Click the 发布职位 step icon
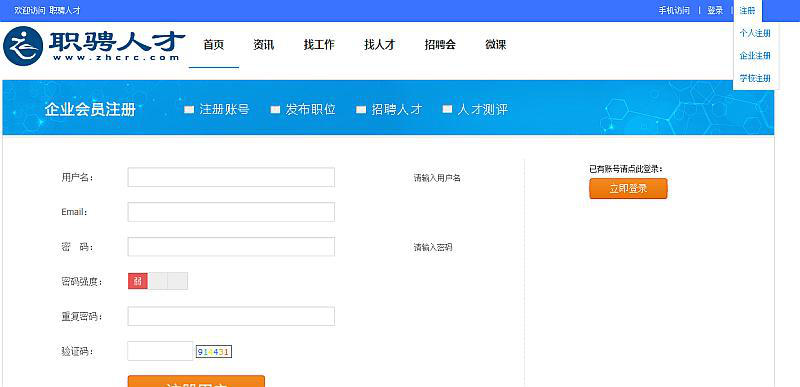Image resolution: width=800 pixels, height=387 pixels. click(x=276, y=109)
